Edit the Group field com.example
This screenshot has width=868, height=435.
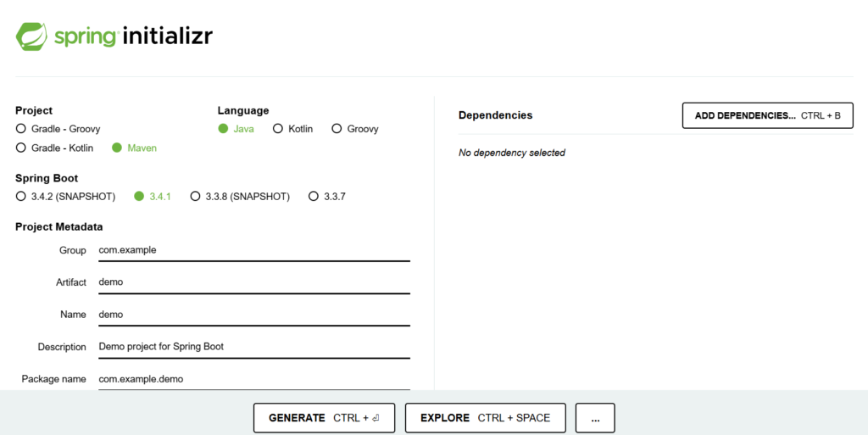click(x=254, y=251)
